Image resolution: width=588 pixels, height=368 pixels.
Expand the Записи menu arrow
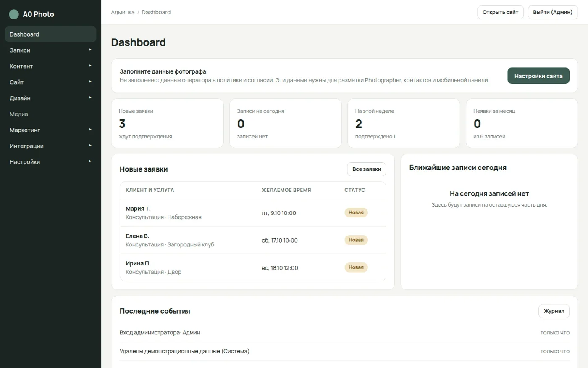(x=90, y=50)
